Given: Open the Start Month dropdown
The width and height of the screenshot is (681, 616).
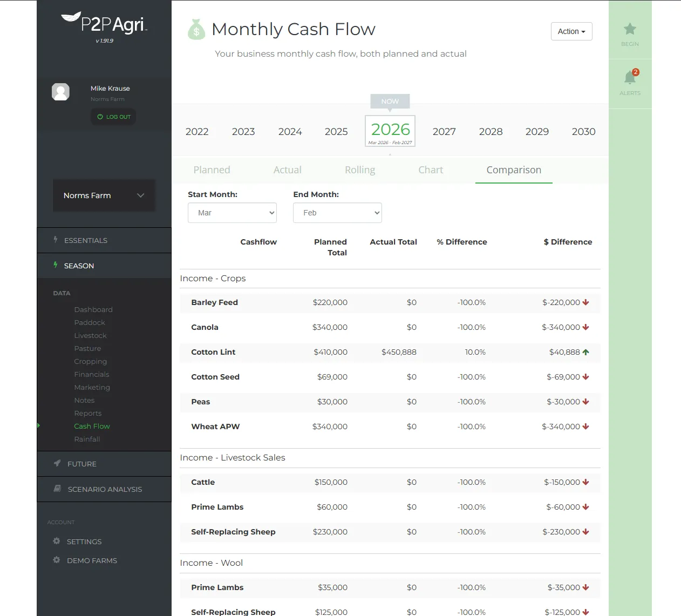Looking at the screenshot, I should [x=232, y=213].
